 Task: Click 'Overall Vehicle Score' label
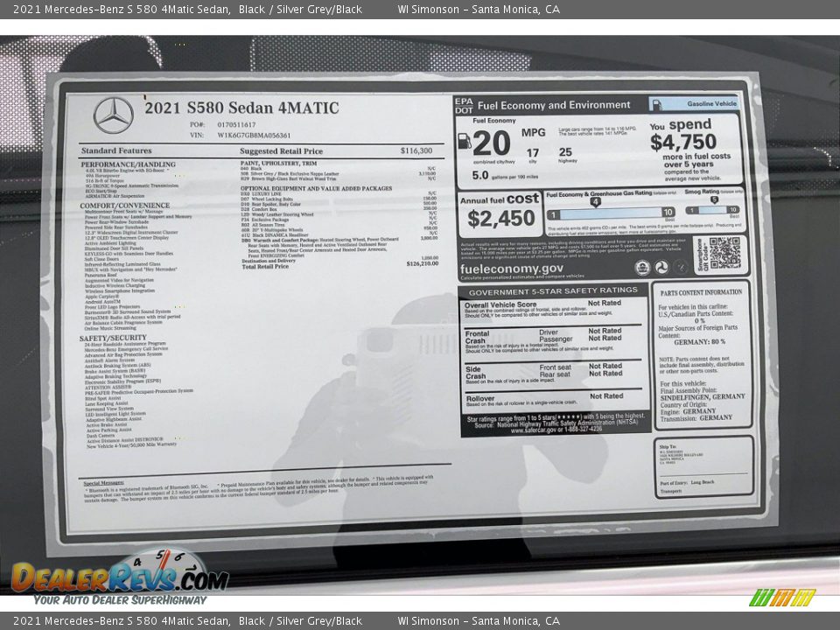point(500,304)
